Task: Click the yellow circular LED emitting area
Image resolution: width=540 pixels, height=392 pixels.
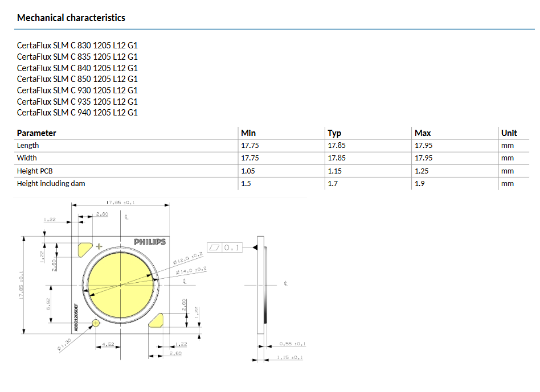Action: pyautogui.click(x=121, y=285)
